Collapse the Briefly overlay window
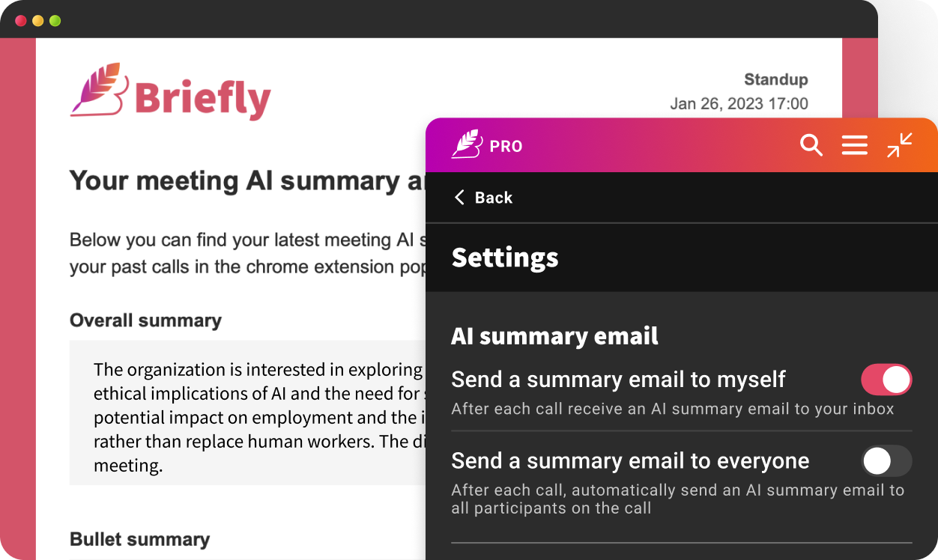938x560 pixels. tap(899, 144)
